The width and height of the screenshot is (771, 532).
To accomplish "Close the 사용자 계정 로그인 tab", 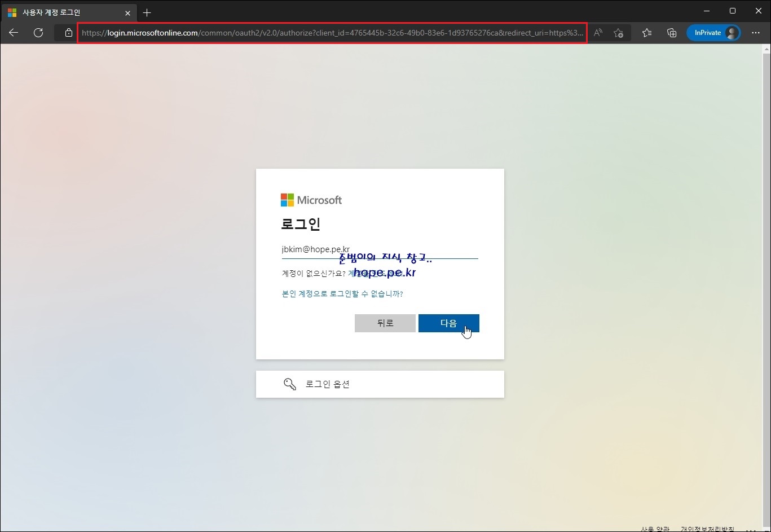I will point(128,12).
